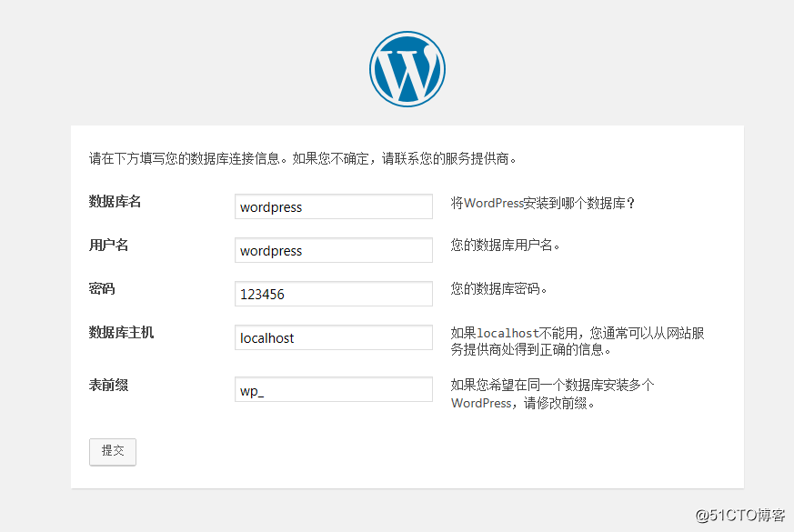Click the 数据库名 label

(115, 202)
